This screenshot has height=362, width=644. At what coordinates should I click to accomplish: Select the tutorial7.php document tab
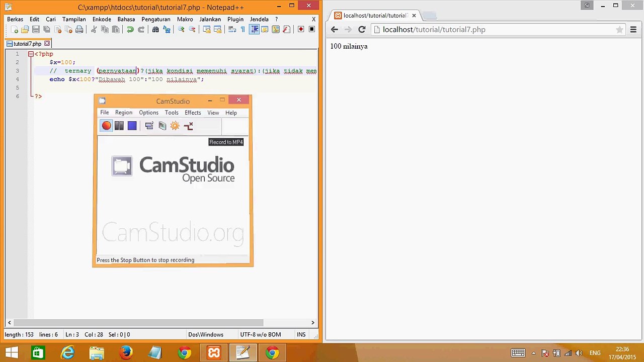tap(28, 44)
